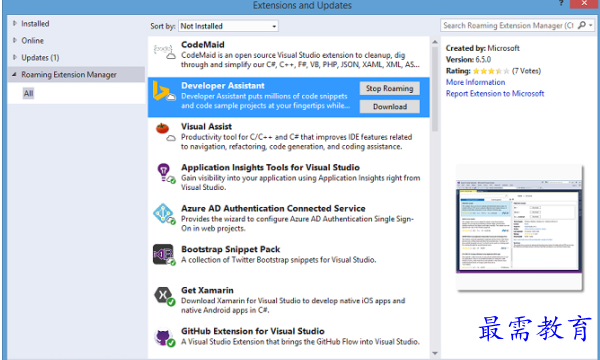Screen dimensions: 600x360
Task: Expand the Online tree node
Action: pos(15,40)
